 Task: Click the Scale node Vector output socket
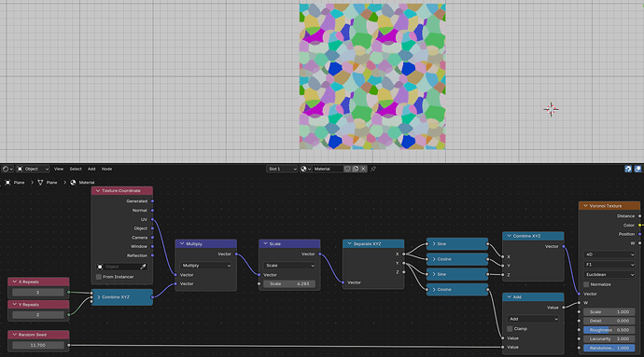[x=319, y=254]
